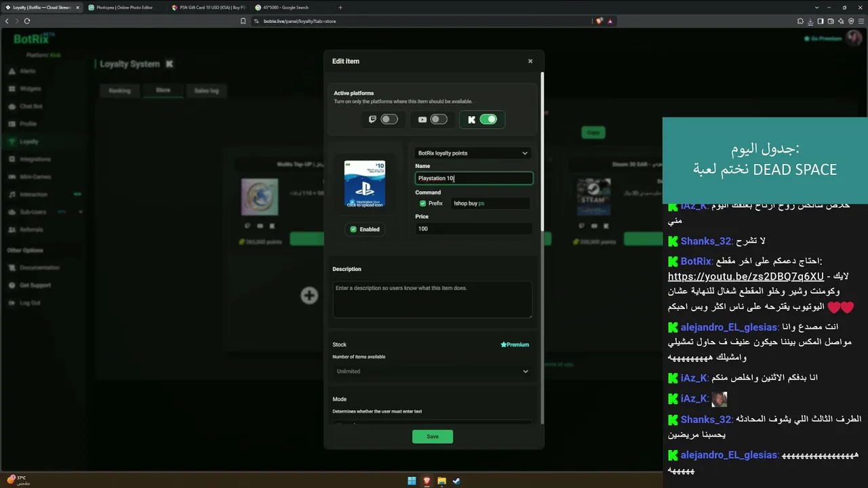Click the browser address bar
868x488 pixels.
(420, 21)
